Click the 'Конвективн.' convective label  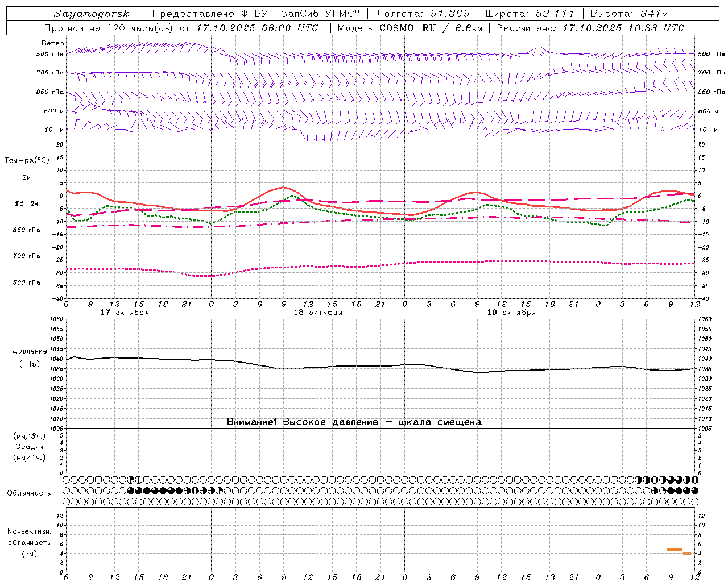click(x=29, y=531)
